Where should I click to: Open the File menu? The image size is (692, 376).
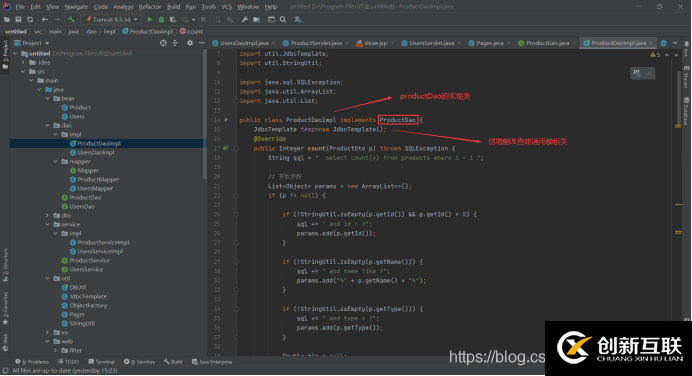[x=20, y=7]
